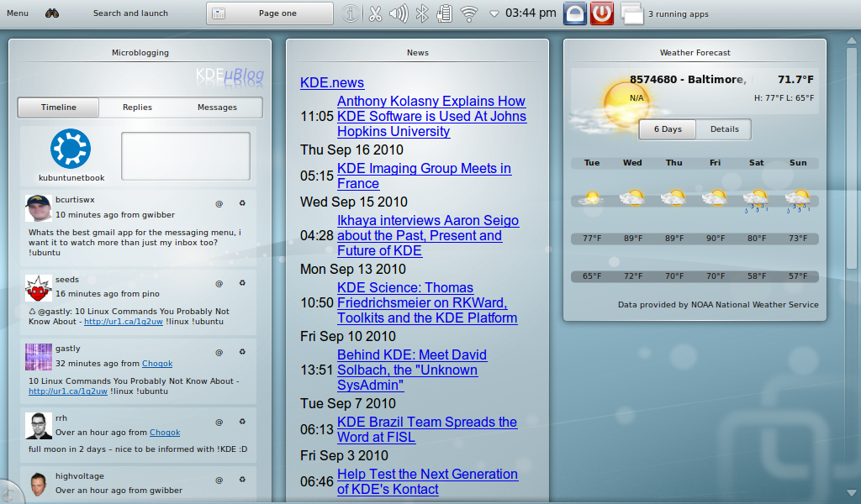Screen dimensions: 861x504
Task: Repeat rrh post via recycle icon
Action: coord(242,423)
